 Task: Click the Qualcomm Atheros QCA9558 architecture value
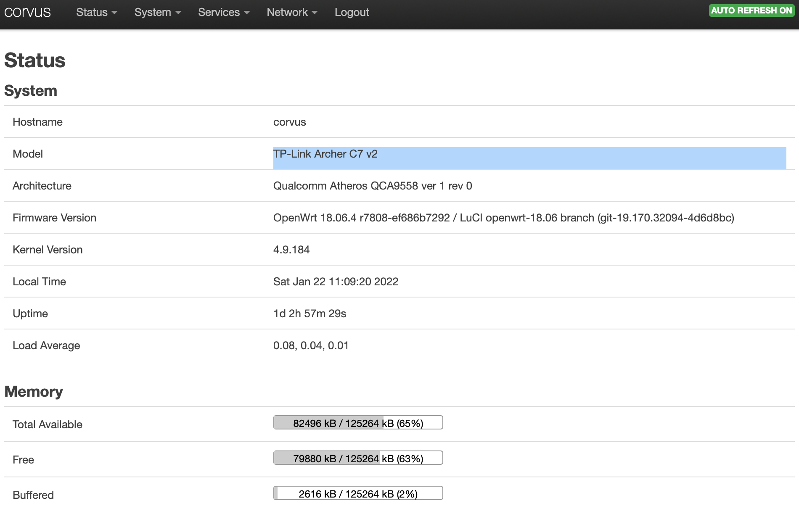tap(373, 186)
